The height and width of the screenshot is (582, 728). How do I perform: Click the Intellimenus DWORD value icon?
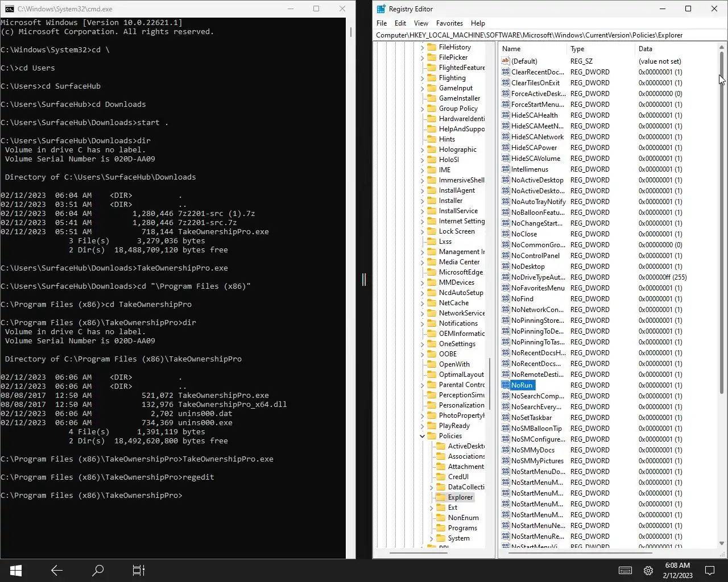coord(506,169)
